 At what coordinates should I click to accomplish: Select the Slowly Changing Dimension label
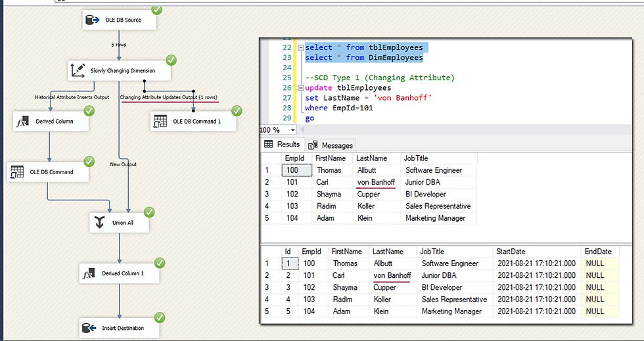[123, 71]
